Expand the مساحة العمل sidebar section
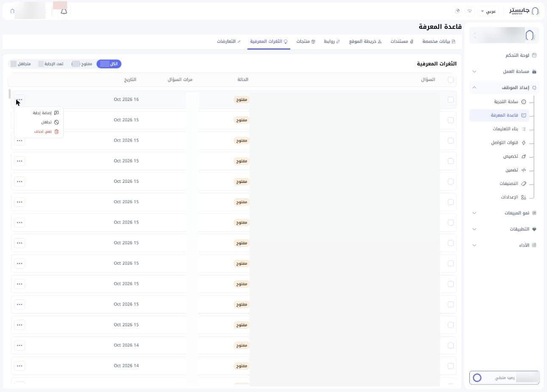This screenshot has width=547, height=392. coord(504,71)
